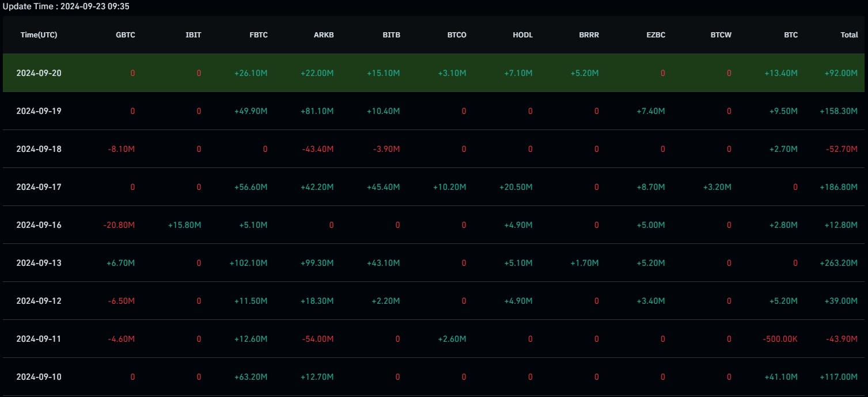Click the HODL column header
868x397 pixels.
point(522,35)
